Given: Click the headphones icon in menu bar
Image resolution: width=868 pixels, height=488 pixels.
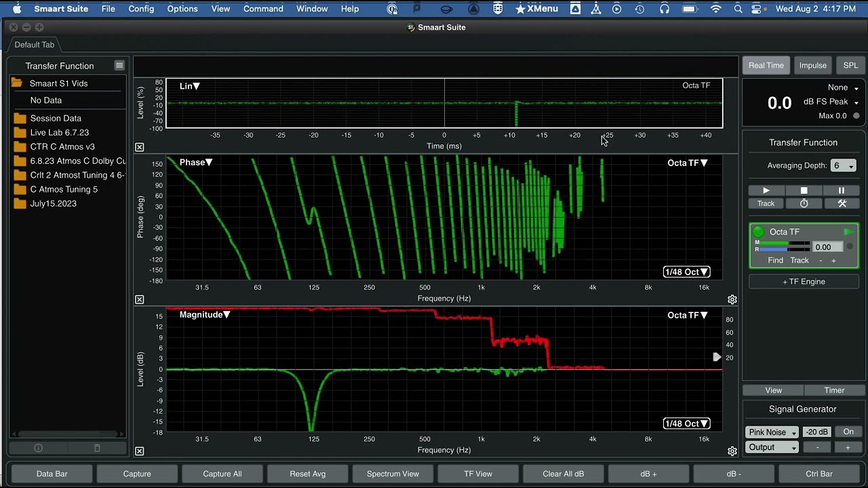Looking at the screenshot, I should pos(665,9).
